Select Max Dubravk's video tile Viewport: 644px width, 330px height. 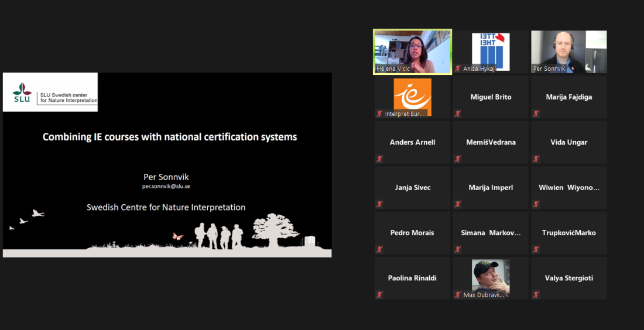coord(491,276)
